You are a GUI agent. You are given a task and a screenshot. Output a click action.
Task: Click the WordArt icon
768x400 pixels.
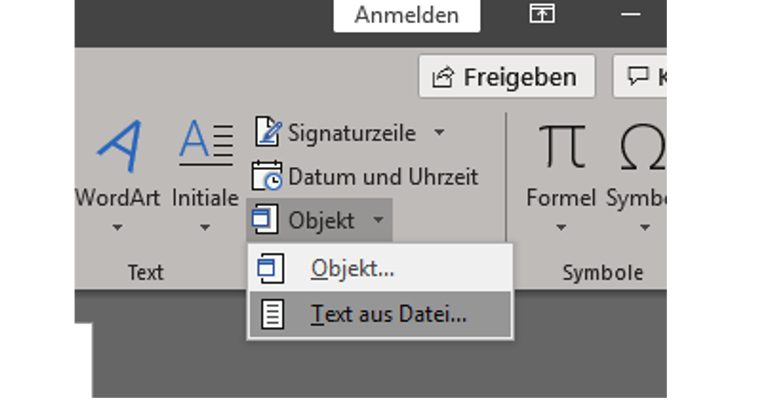118,147
